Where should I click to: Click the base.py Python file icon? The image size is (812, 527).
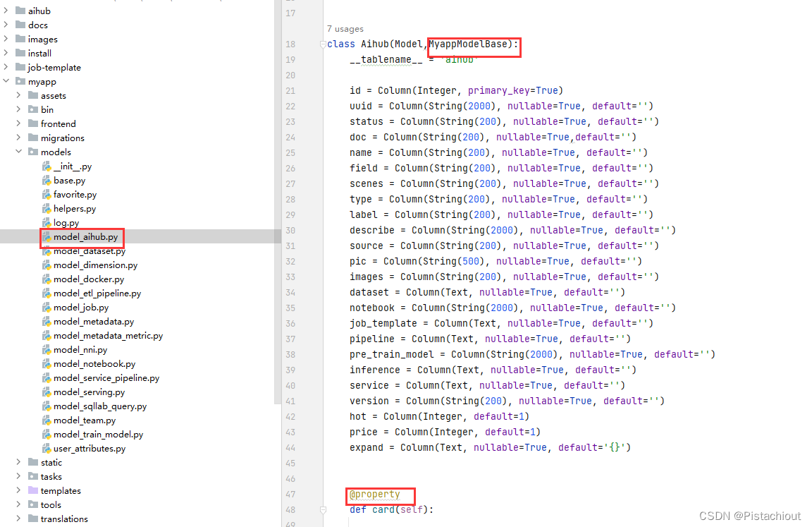click(x=47, y=181)
